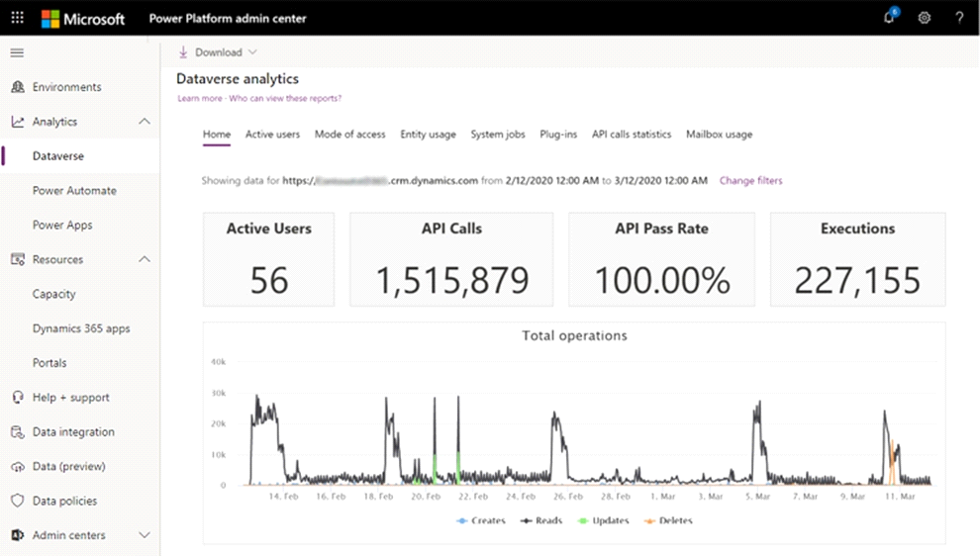Click the Change filters link

[750, 180]
